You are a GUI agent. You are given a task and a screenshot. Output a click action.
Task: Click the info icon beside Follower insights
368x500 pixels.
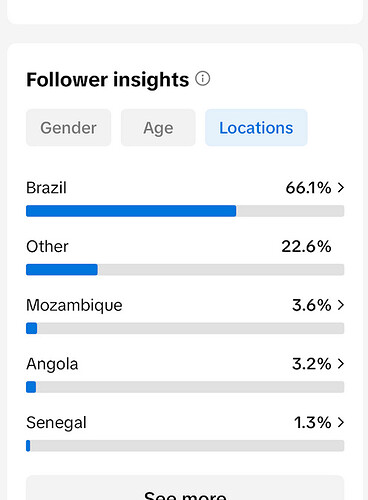[x=203, y=79]
